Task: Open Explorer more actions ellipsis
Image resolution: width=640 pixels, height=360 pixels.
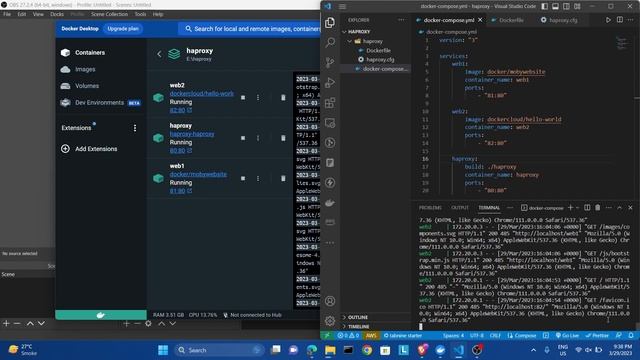Action: [x=401, y=20]
